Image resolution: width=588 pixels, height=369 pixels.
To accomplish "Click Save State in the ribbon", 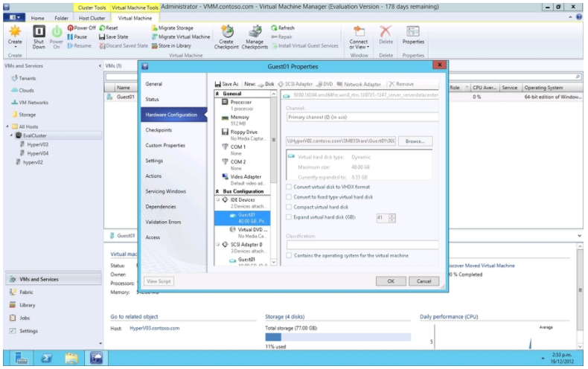I will point(114,36).
